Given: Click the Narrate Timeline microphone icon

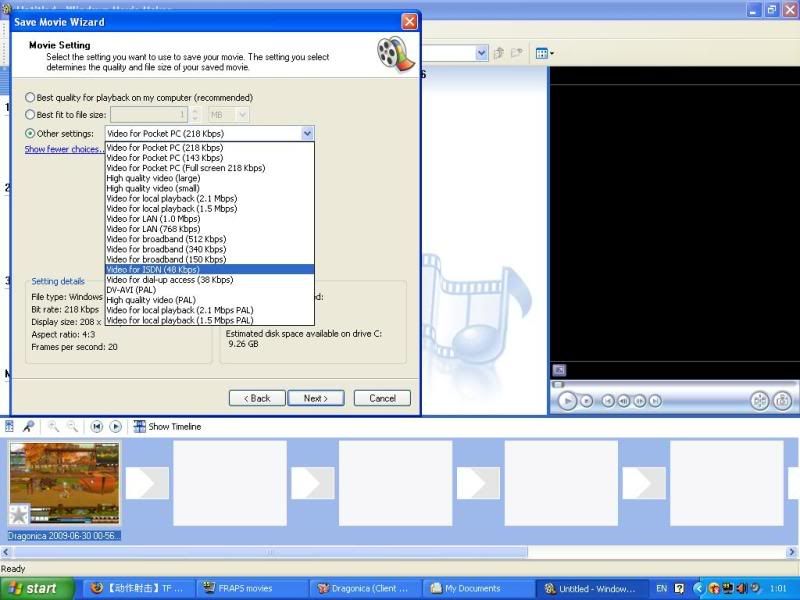Looking at the screenshot, I should 29,427.
